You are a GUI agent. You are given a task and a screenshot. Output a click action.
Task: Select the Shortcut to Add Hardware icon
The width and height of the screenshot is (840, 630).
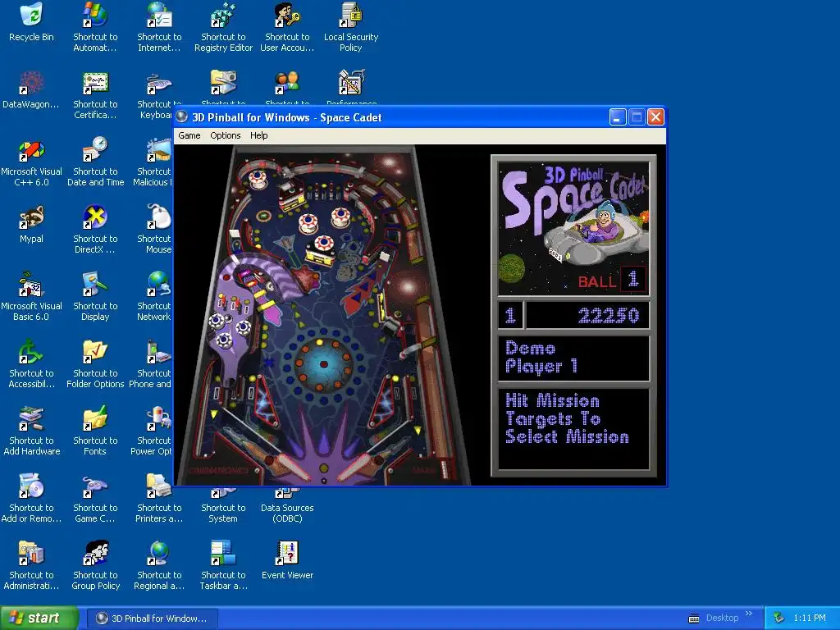pyautogui.click(x=31, y=431)
